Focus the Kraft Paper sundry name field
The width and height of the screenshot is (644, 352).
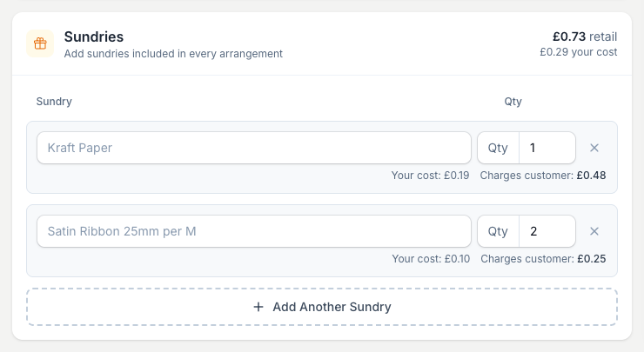coord(254,148)
